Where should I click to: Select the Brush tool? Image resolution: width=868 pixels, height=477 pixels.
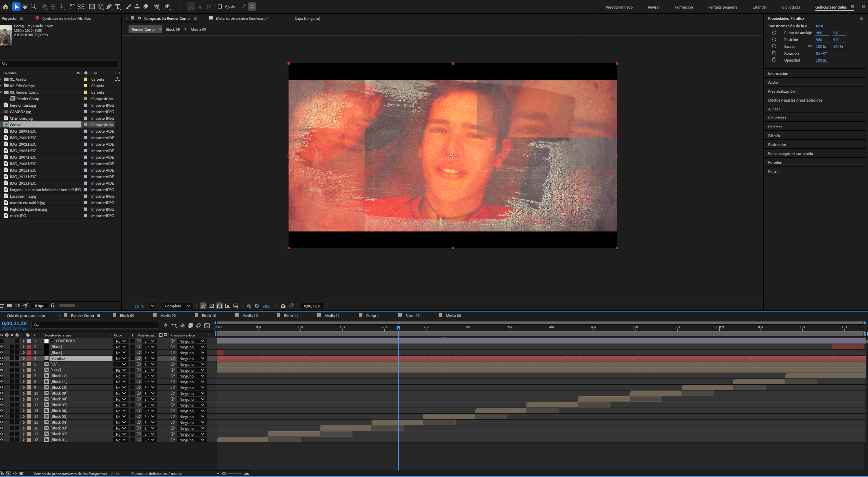pos(129,6)
